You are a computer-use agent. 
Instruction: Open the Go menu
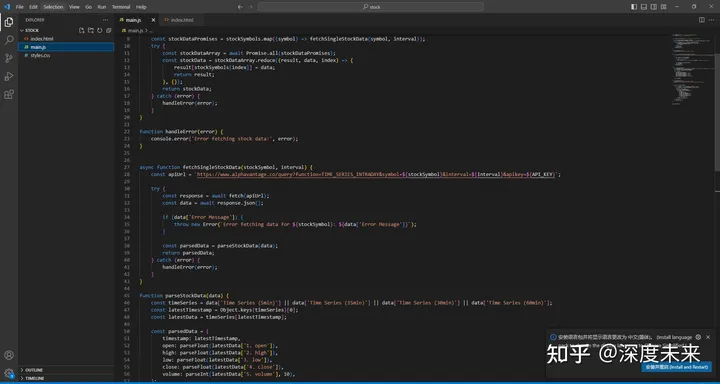point(89,7)
